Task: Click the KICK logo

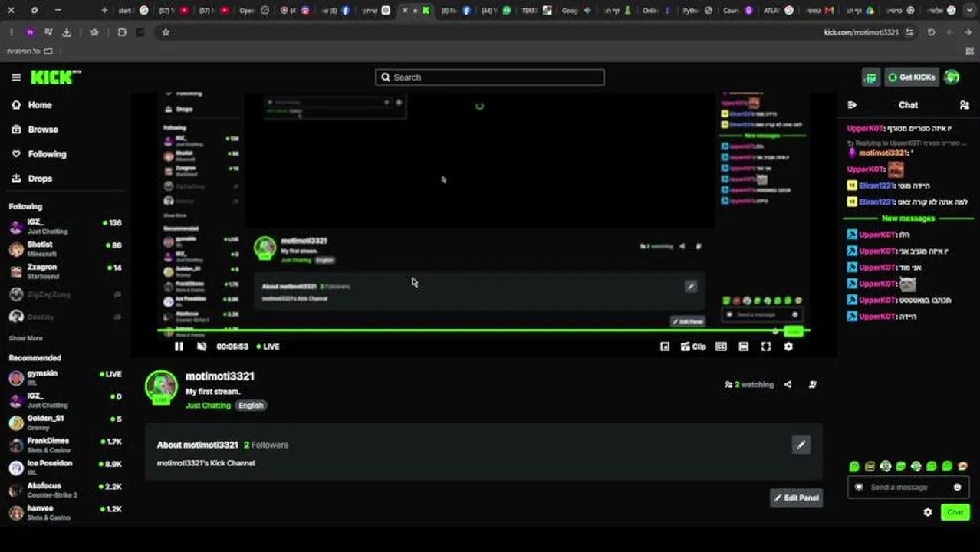Action: (x=55, y=77)
